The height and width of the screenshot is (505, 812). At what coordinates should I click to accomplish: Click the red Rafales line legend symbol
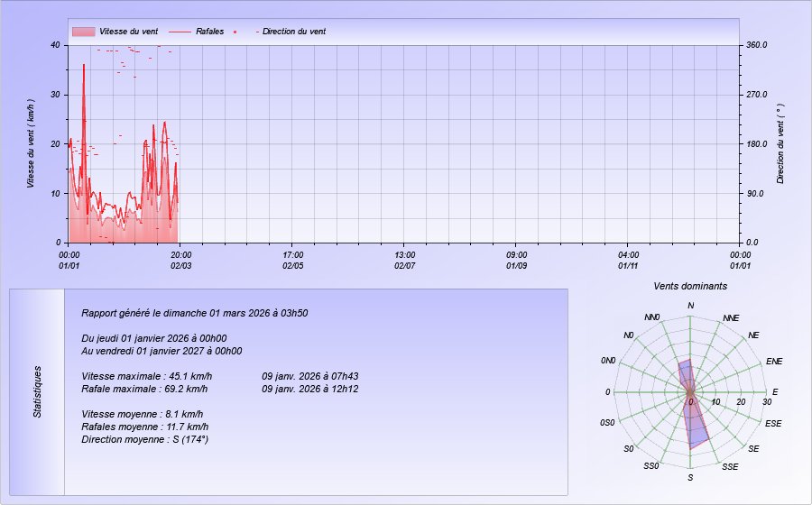[x=180, y=32]
